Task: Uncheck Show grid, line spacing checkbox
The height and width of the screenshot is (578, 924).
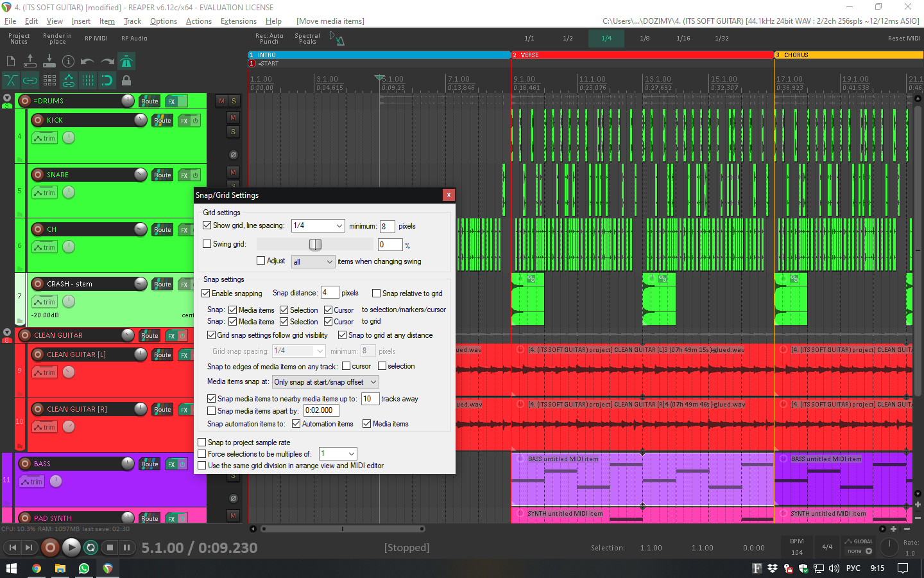Action: click(x=207, y=225)
